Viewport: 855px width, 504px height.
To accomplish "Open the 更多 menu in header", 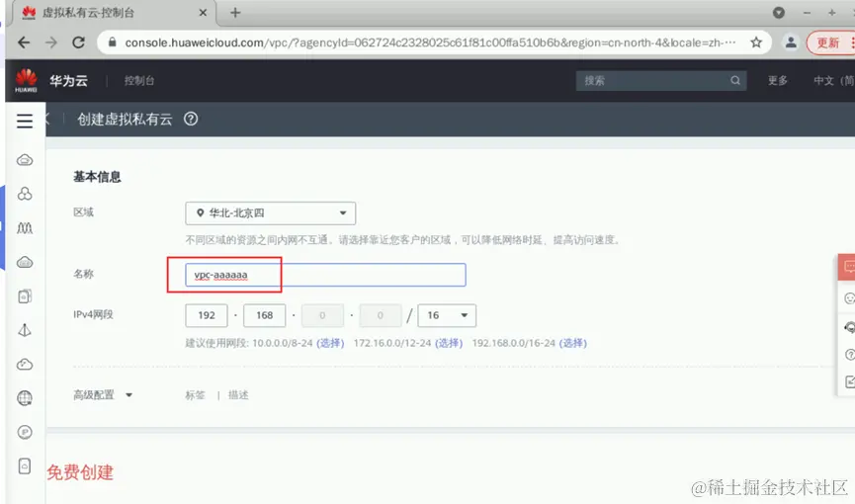I will click(x=778, y=81).
